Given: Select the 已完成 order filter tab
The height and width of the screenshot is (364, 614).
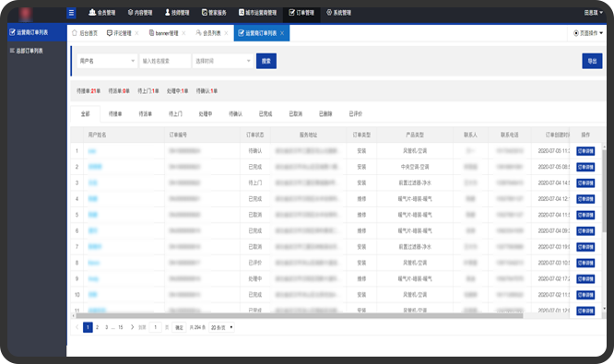Looking at the screenshot, I should [266, 114].
